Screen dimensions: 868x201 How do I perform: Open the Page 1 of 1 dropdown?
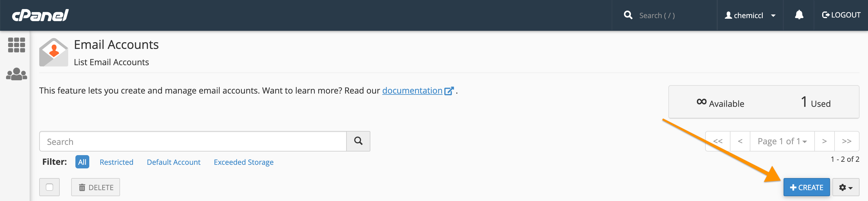pyautogui.click(x=782, y=141)
